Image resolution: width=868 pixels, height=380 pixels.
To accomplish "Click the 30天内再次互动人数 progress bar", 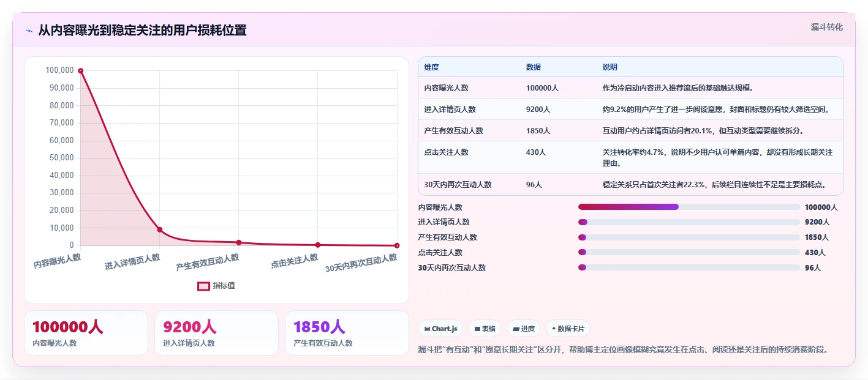I will [689, 267].
